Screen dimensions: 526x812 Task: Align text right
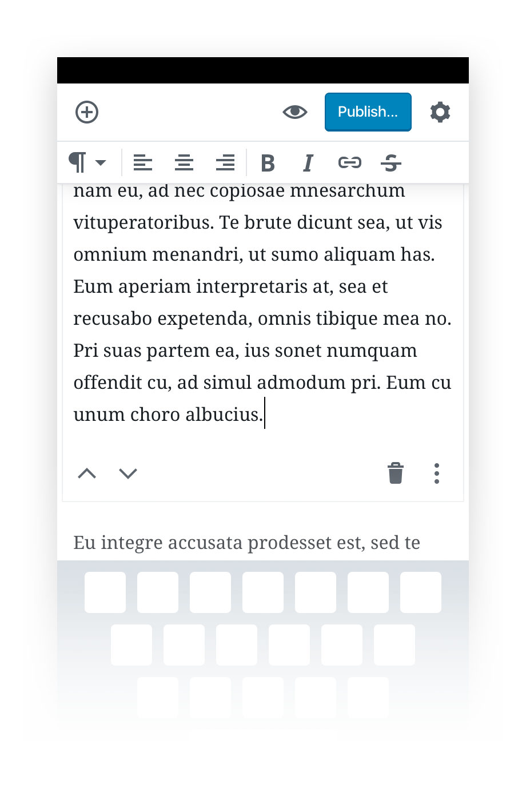(x=225, y=163)
